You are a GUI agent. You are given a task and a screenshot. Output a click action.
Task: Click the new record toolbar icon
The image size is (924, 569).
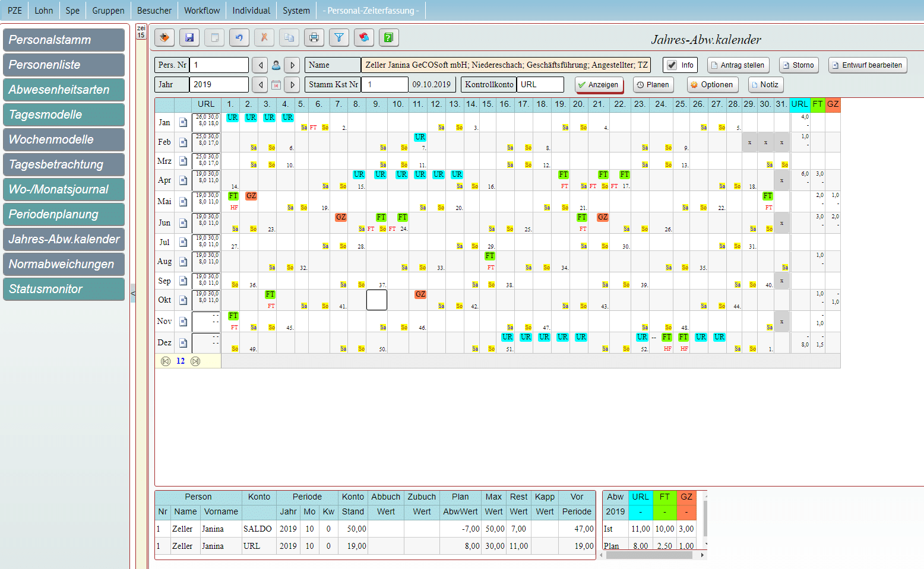coord(164,37)
